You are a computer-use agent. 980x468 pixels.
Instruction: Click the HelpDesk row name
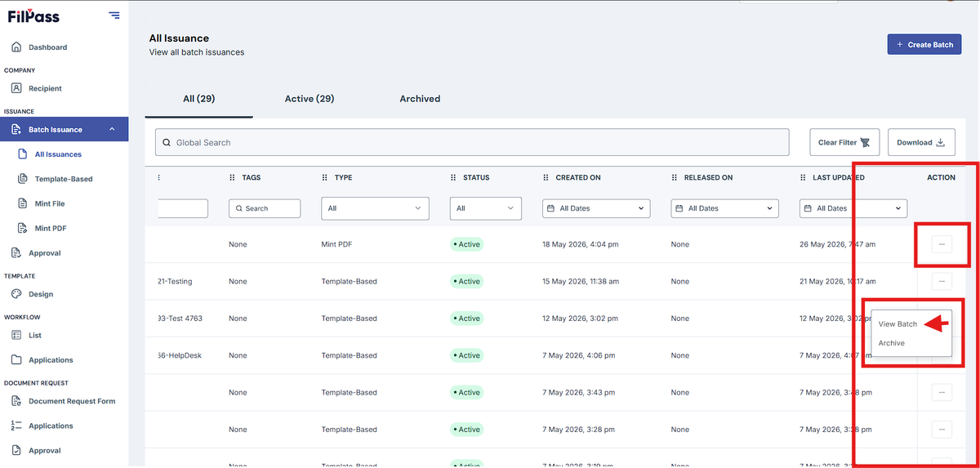tap(180, 355)
